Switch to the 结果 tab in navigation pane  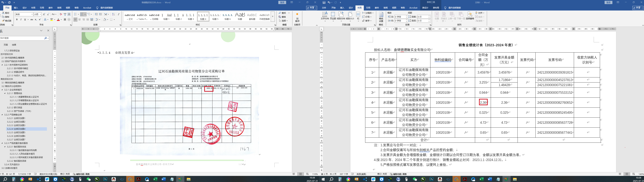click(x=14, y=45)
